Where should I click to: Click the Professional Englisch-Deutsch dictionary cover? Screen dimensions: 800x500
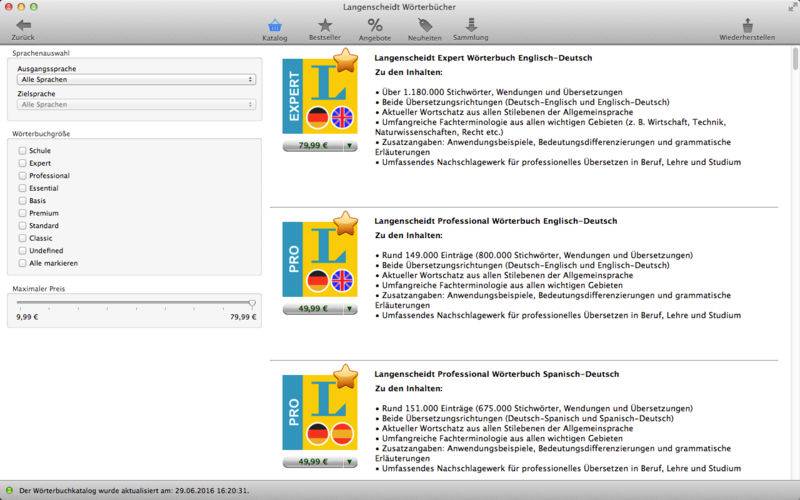tap(320, 259)
